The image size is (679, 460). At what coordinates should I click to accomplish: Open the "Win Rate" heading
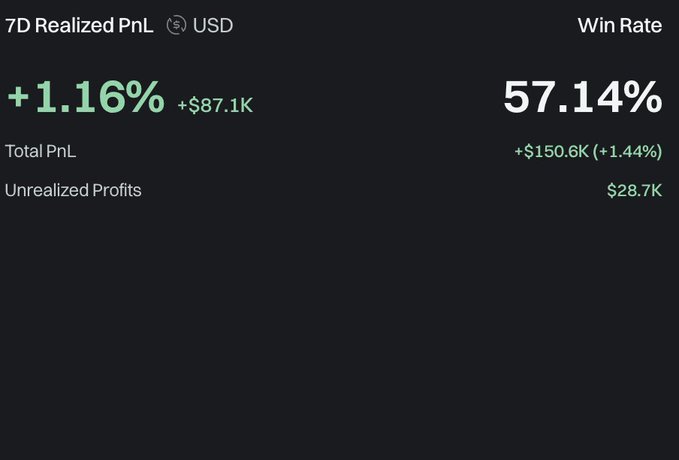619,25
